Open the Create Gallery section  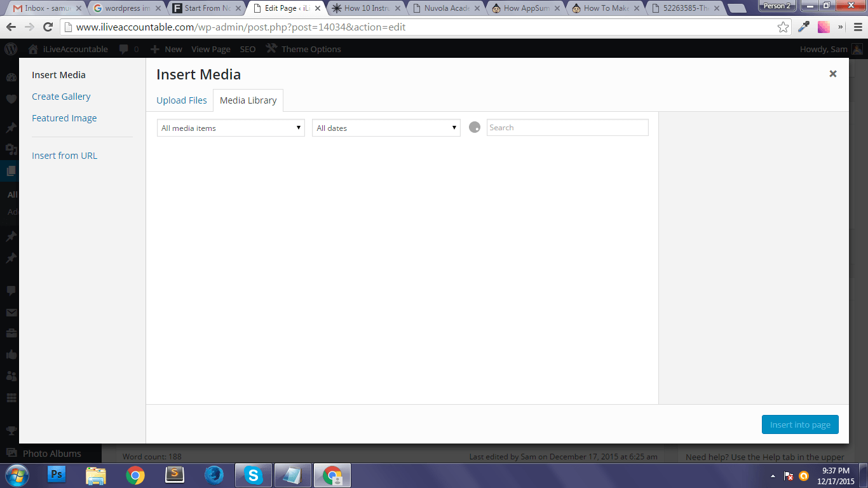[61, 97]
